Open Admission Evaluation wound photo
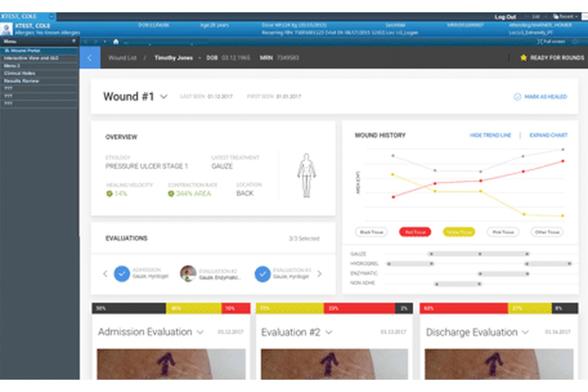The image size is (588, 392). (171, 364)
